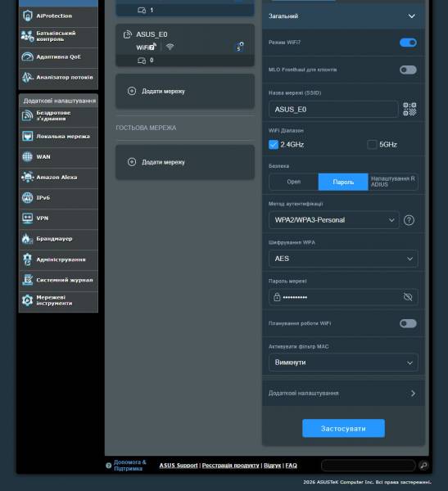Open ASUS Support link

(179, 466)
